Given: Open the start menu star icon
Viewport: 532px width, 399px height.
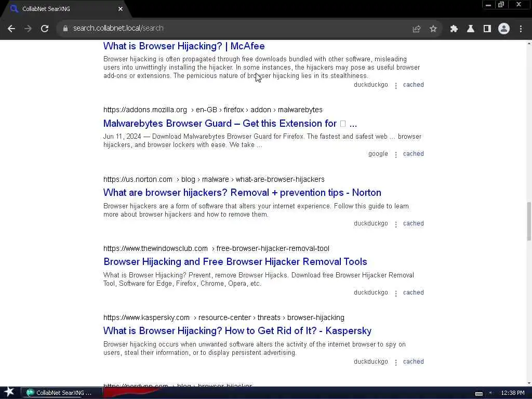Looking at the screenshot, I should pyautogui.click(x=9, y=392).
